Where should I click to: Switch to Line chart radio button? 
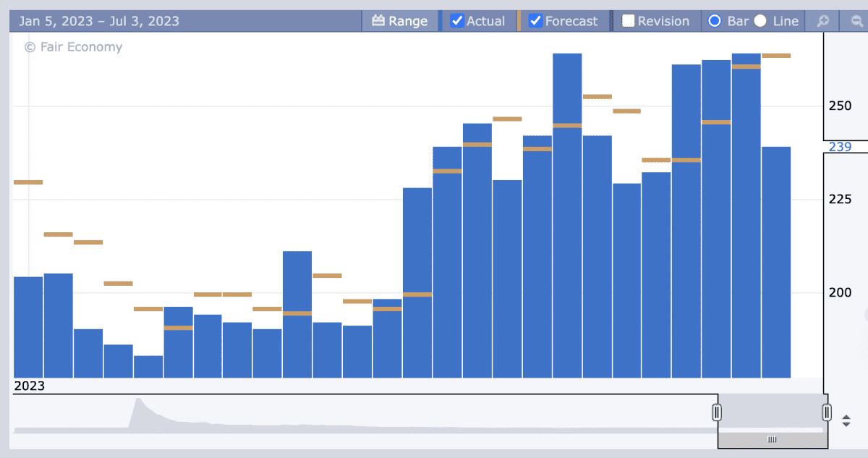pos(760,21)
